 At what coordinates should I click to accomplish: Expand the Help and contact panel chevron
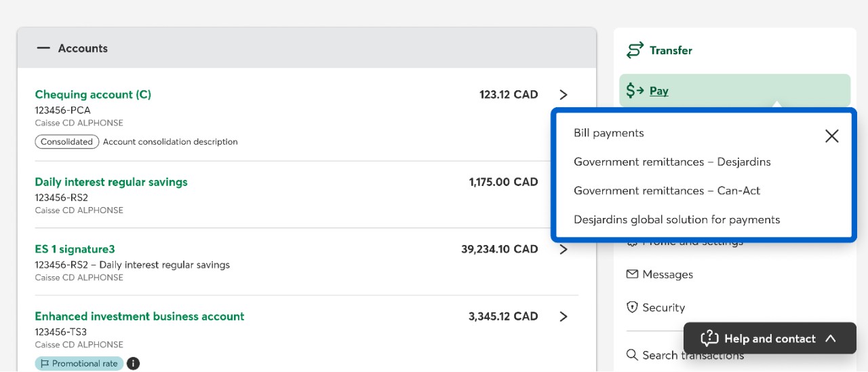click(x=831, y=339)
